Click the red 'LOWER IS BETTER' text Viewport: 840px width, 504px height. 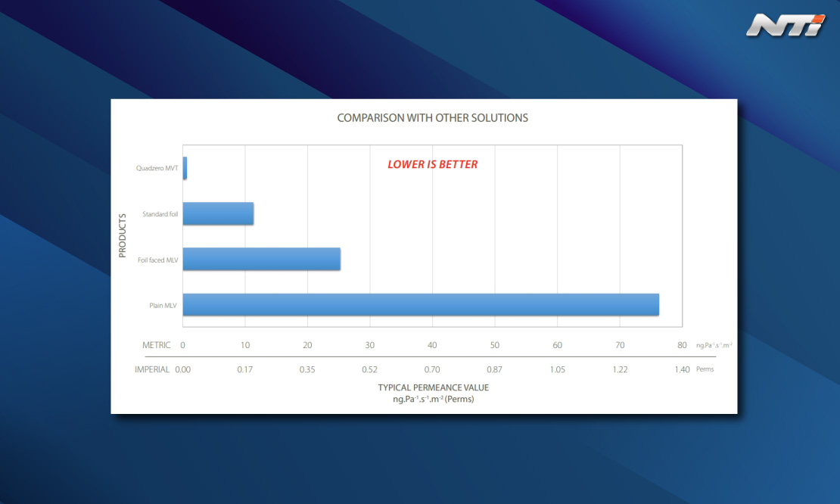tap(432, 164)
